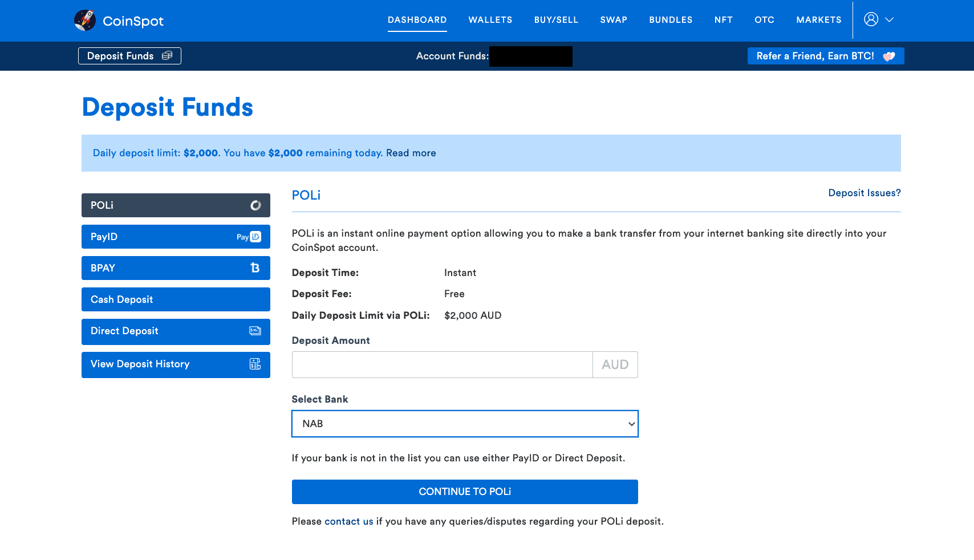The width and height of the screenshot is (974, 560).
Task: Open the Select Bank dropdown
Action: coord(465,424)
